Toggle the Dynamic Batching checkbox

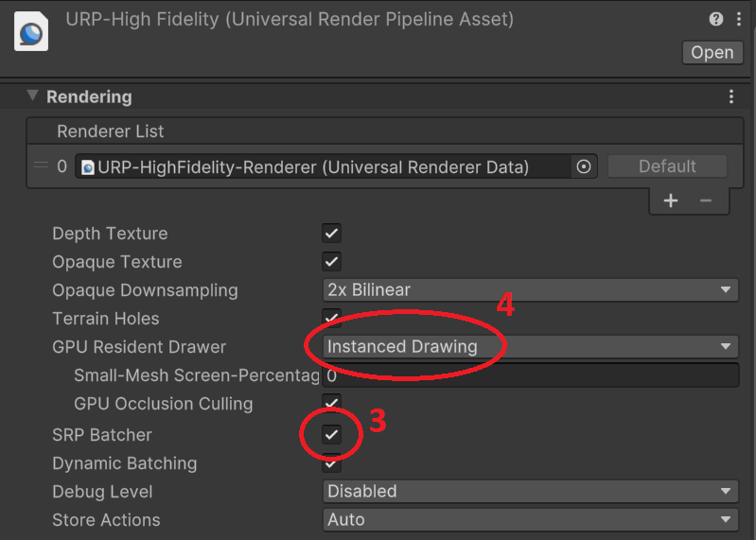tap(331, 463)
